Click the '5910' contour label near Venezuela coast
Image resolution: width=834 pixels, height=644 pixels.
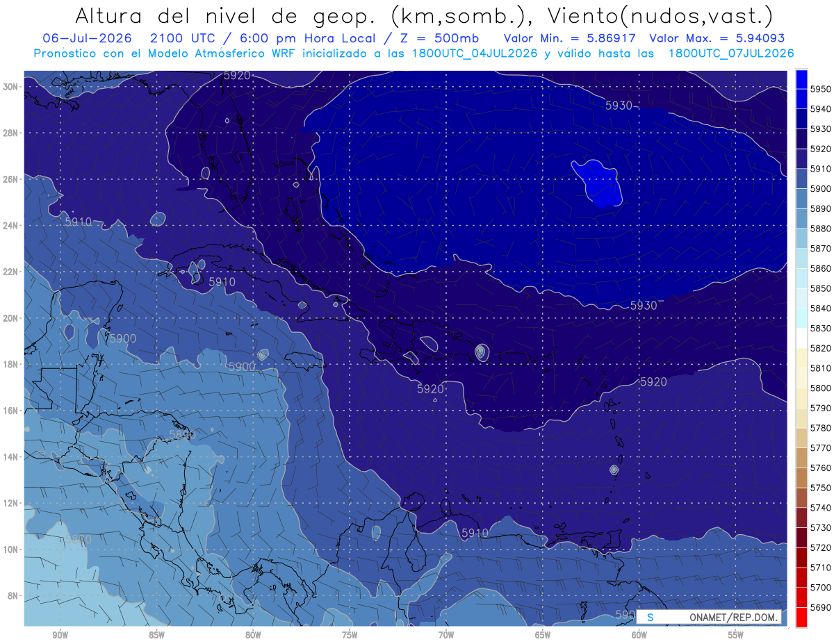(x=475, y=533)
